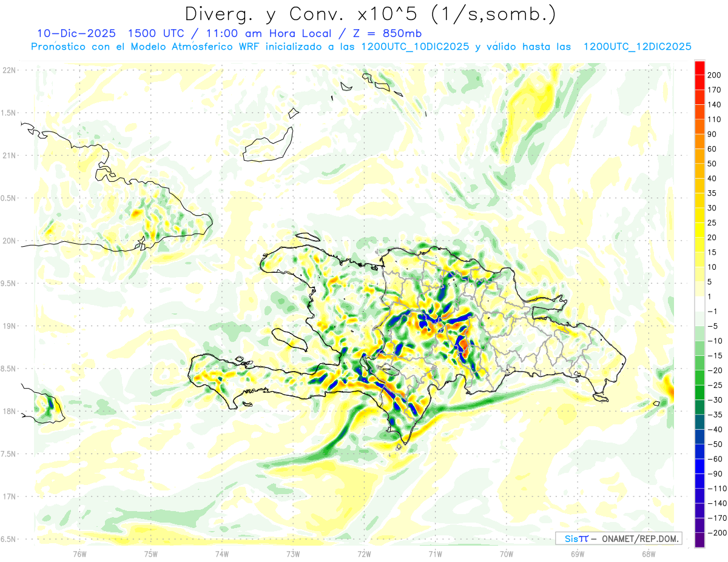Click the '1.5N' latitude label
728x562 pixels.
click(x=9, y=113)
